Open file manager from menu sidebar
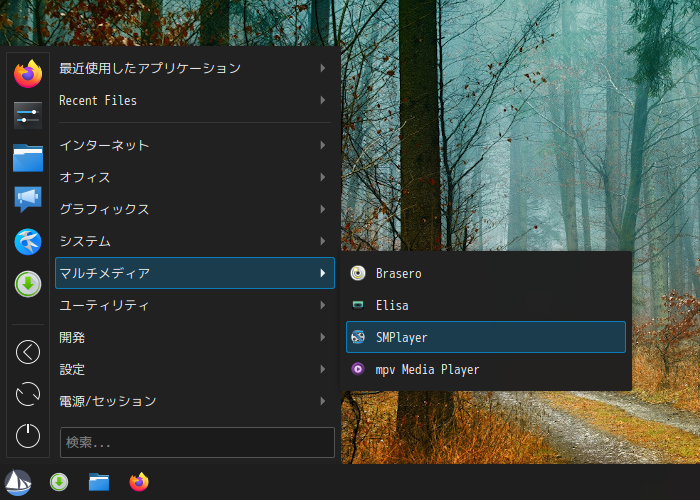The height and width of the screenshot is (500, 700). [28, 158]
